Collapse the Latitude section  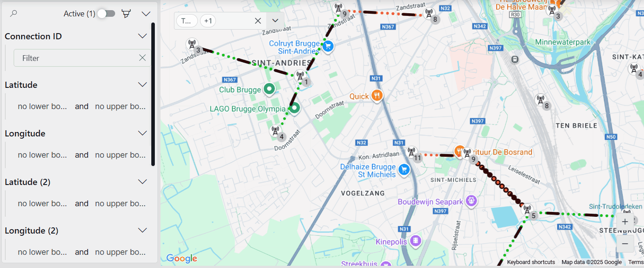click(x=142, y=85)
